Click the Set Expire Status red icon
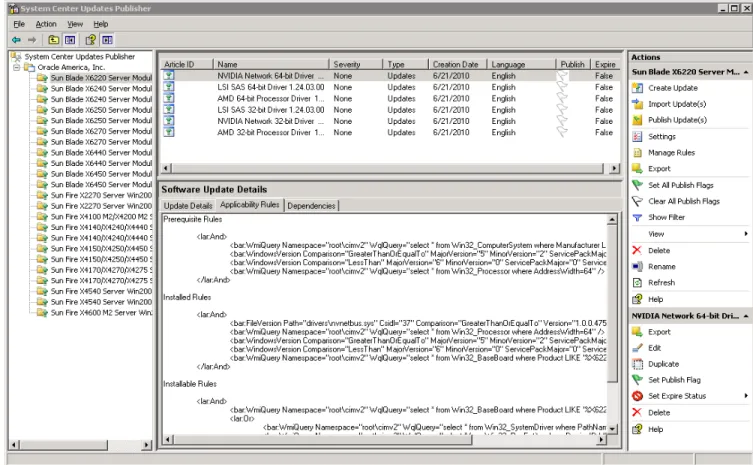Screen dimensions: 753x465 637,396
